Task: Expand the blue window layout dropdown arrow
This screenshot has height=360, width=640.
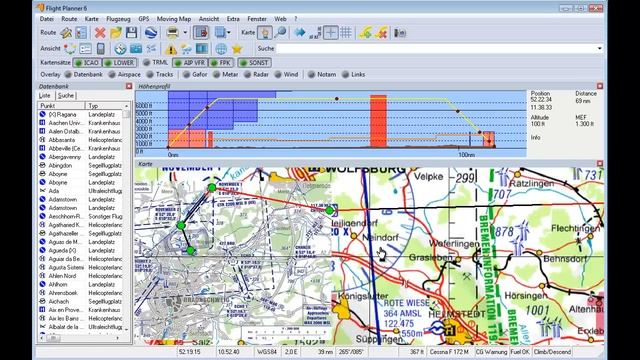Action: coord(229,33)
